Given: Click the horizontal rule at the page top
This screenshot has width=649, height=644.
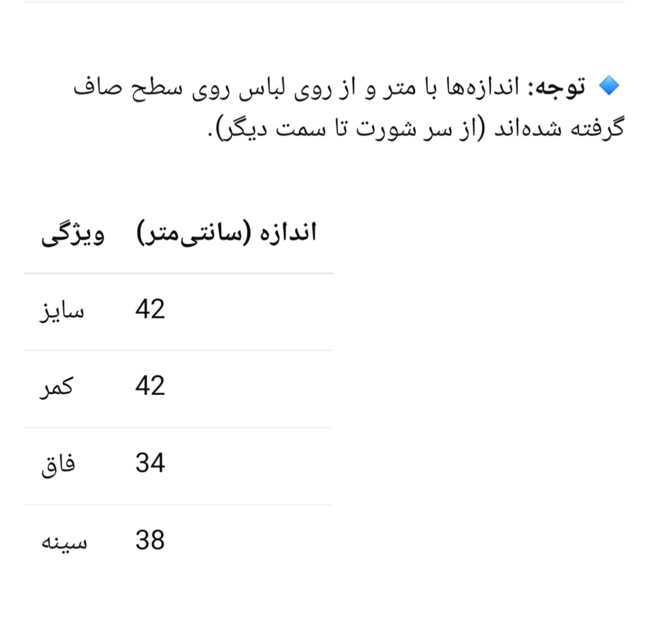Looking at the screenshot, I should tap(324, 2).
